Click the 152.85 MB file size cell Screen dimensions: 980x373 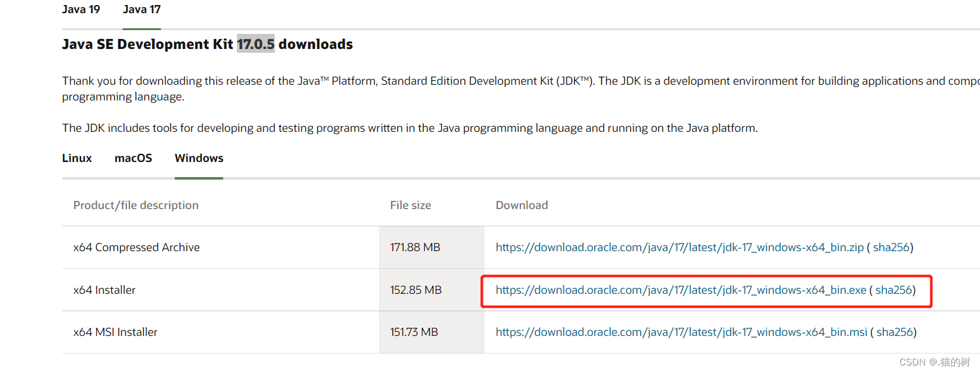coord(415,289)
